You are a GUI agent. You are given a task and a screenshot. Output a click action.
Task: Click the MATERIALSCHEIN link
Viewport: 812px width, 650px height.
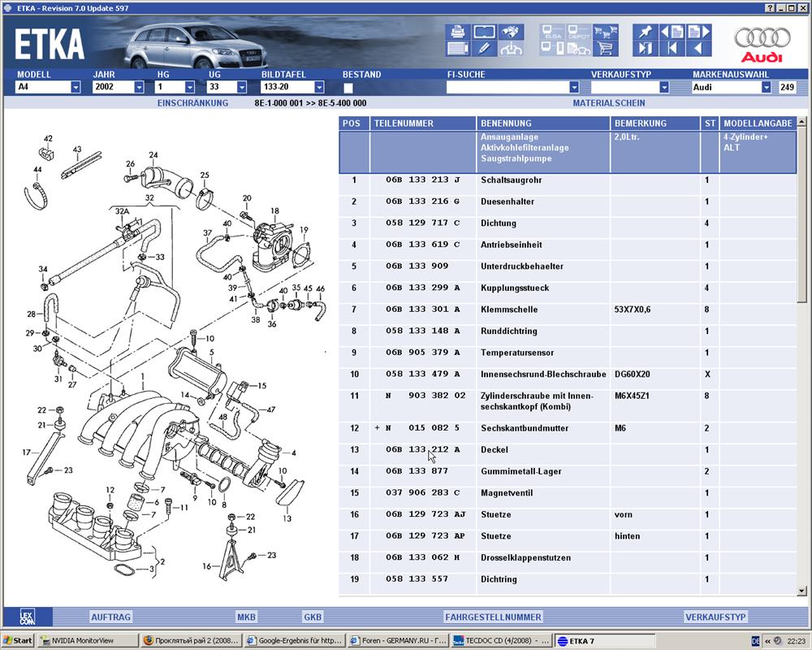[609, 103]
